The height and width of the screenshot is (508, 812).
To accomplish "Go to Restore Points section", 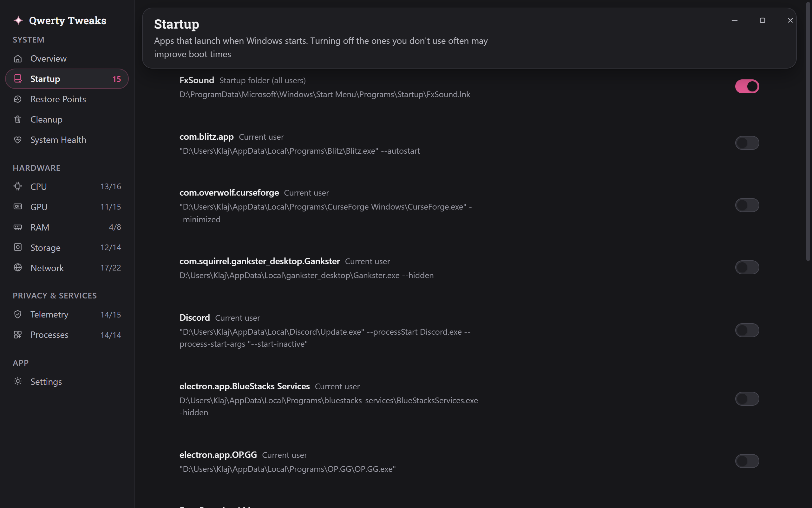I will pyautogui.click(x=67, y=99).
